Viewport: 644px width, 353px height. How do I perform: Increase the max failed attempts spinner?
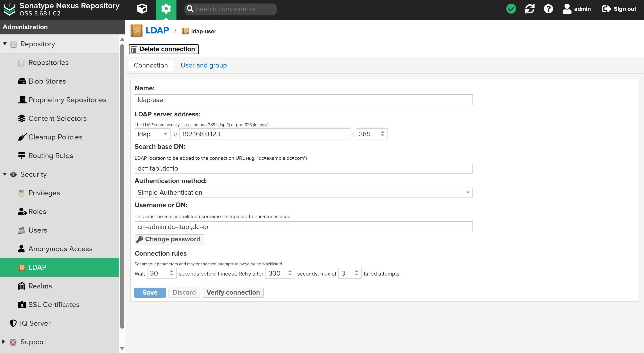click(x=357, y=271)
